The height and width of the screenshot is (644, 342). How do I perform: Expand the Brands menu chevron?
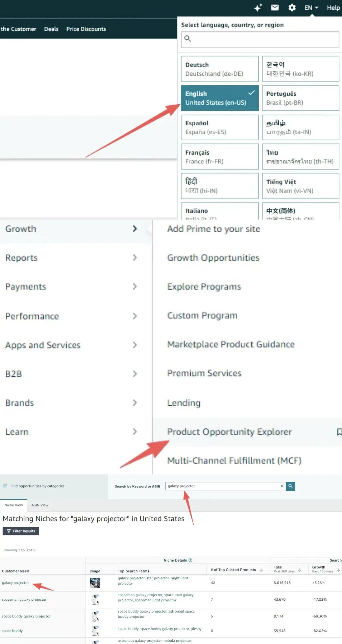[135, 403]
